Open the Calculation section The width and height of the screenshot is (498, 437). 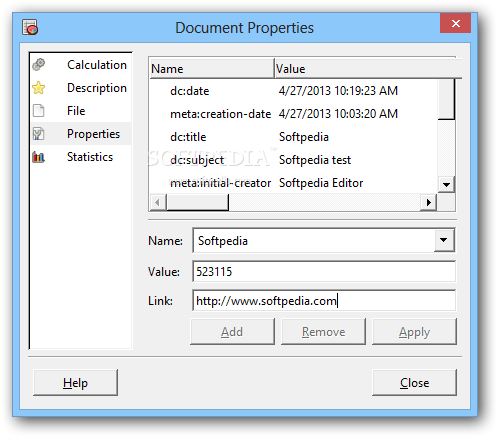(x=81, y=65)
